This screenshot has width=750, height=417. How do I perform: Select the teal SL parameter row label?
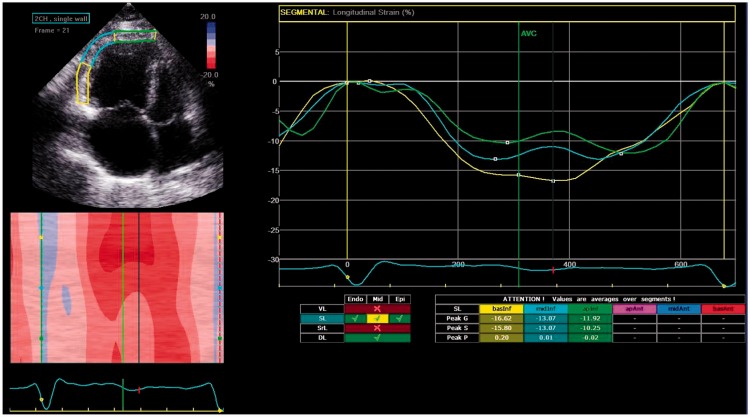coord(322,318)
